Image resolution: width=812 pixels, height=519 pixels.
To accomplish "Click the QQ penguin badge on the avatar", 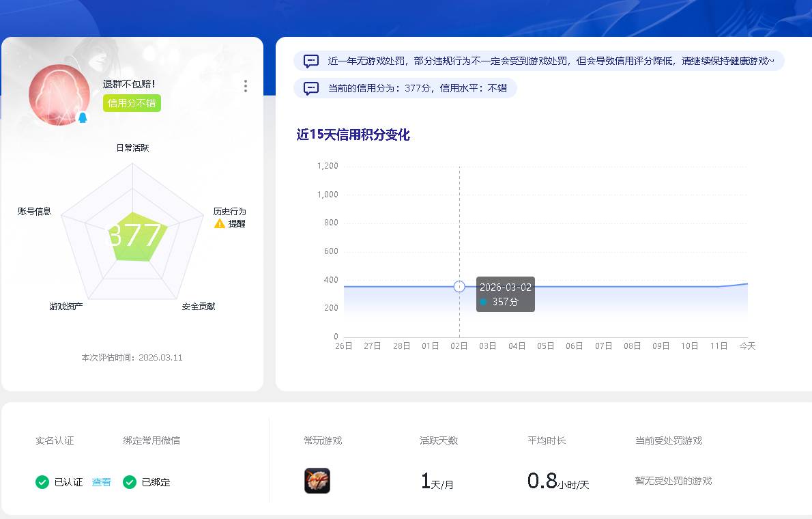I will tap(83, 117).
